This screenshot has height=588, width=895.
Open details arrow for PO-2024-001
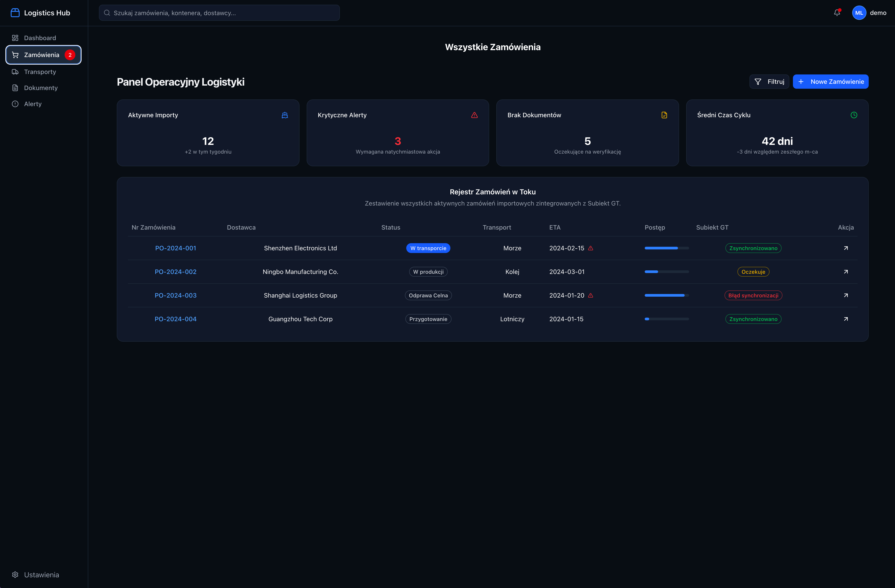pyautogui.click(x=846, y=248)
